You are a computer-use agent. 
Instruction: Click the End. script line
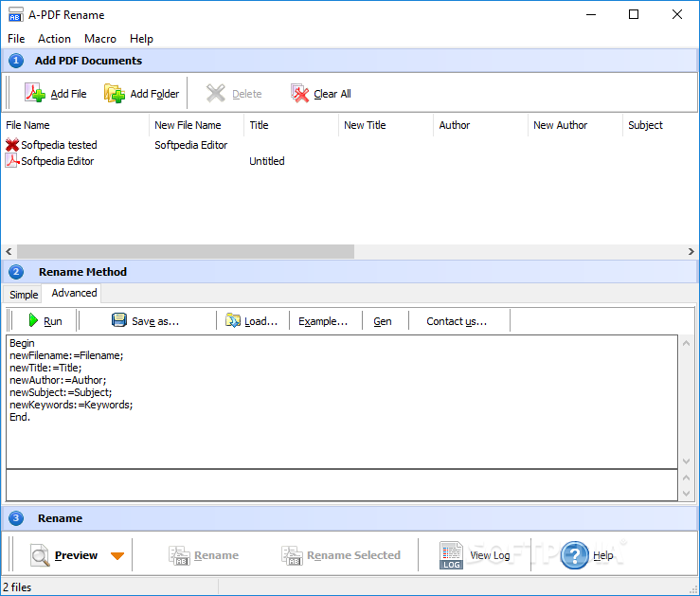coord(20,417)
